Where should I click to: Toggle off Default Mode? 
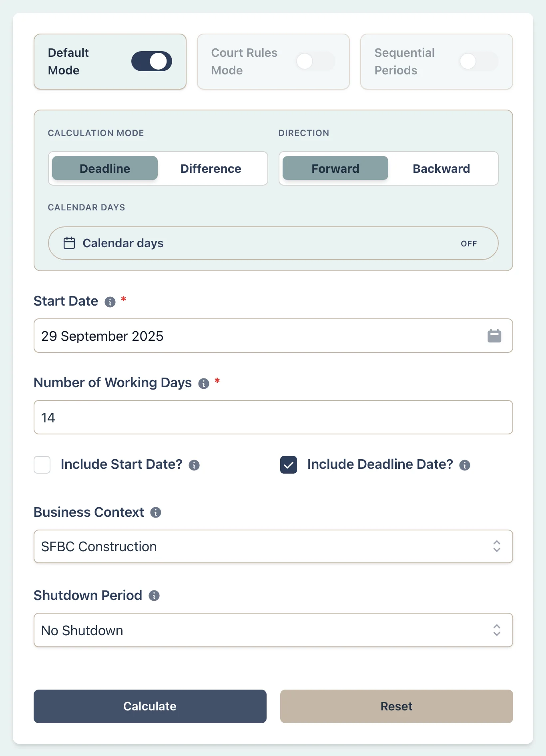pos(151,61)
